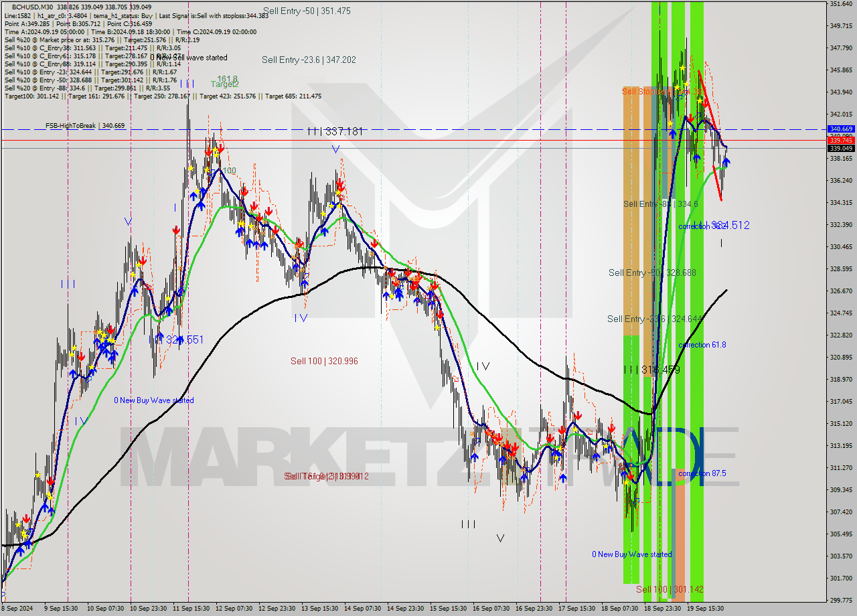Click the '11 Sep 15:30' time label
Viewport: 857px width, 616px height.
click(190, 609)
